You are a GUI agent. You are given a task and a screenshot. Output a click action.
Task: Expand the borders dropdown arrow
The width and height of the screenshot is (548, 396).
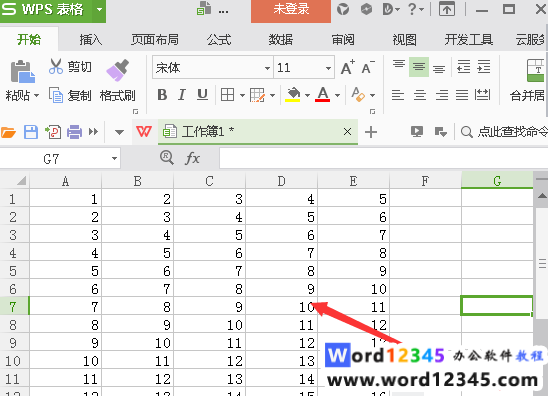[x=242, y=95]
